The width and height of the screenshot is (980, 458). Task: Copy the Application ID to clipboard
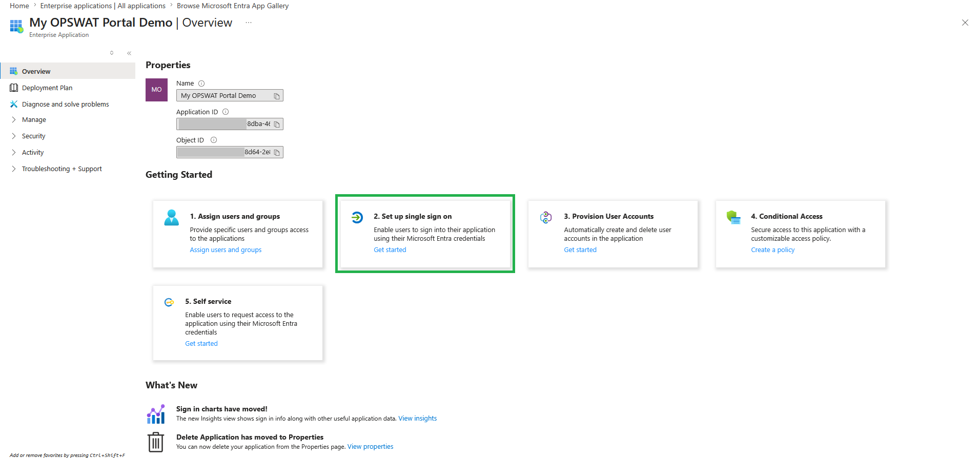click(277, 124)
